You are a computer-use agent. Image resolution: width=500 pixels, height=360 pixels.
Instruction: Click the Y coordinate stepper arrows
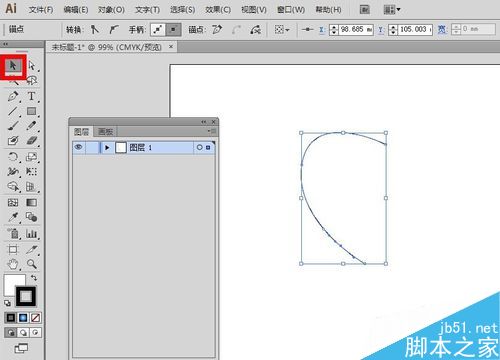393,30
